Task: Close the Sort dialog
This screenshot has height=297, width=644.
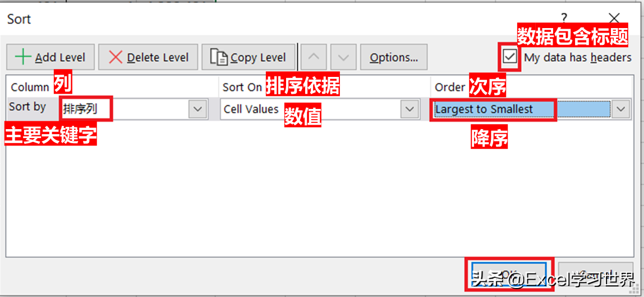Action: tap(614, 18)
